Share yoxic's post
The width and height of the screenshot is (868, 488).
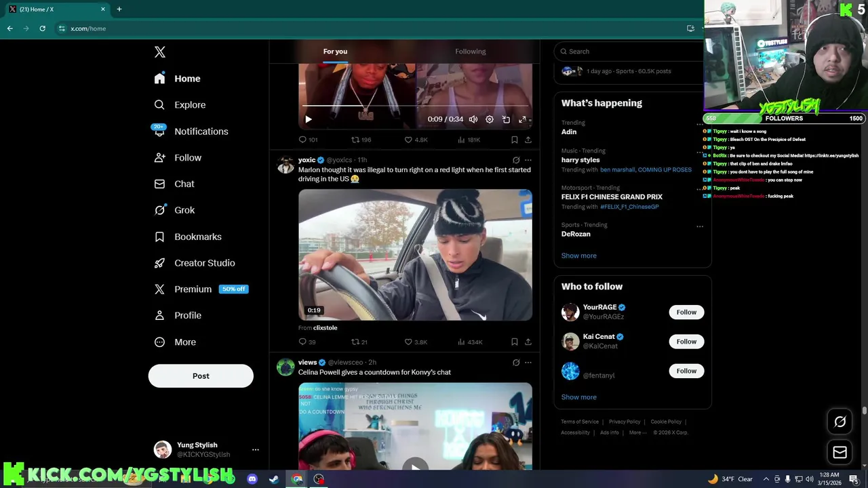528,342
